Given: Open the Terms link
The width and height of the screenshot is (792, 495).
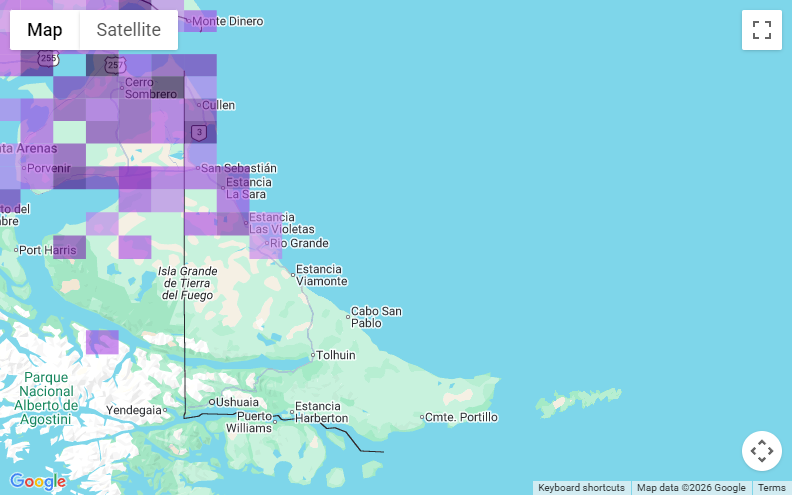Looking at the screenshot, I should pyautogui.click(x=771, y=488).
